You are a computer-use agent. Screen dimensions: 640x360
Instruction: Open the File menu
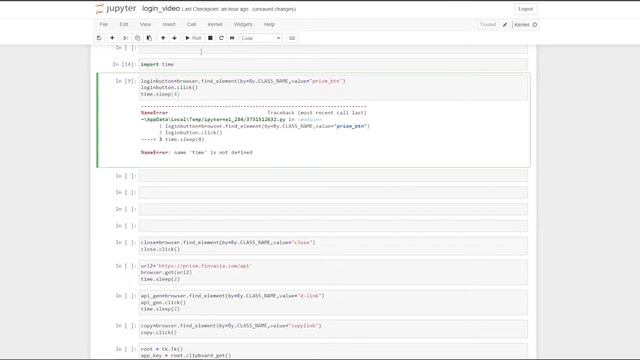104,24
